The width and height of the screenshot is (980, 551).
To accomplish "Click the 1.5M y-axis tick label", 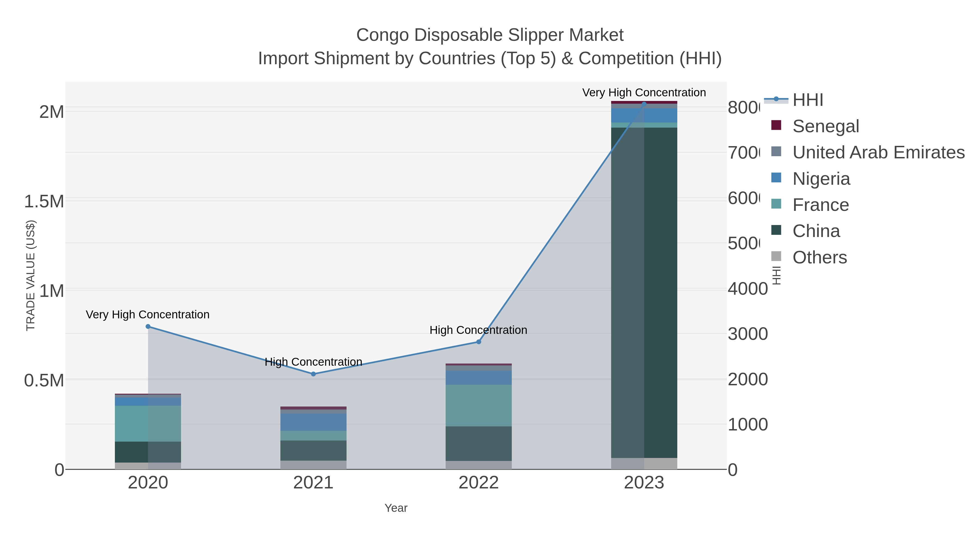I will click(44, 201).
